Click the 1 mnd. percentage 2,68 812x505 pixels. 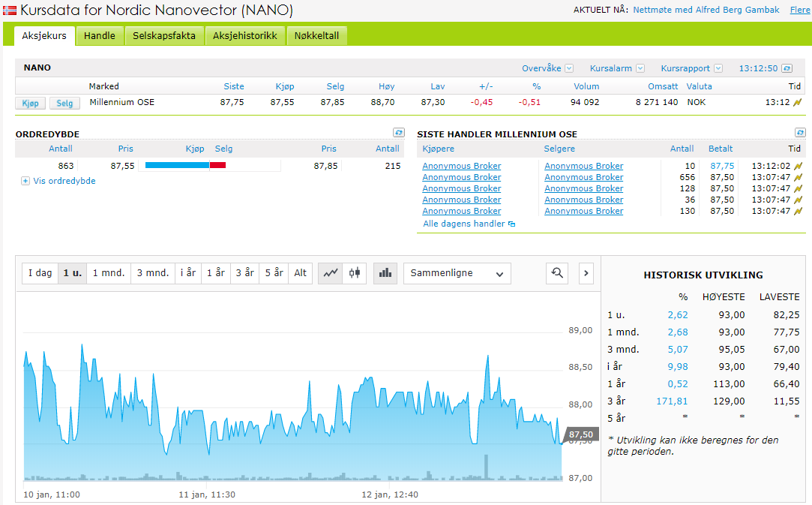pyautogui.click(x=677, y=332)
